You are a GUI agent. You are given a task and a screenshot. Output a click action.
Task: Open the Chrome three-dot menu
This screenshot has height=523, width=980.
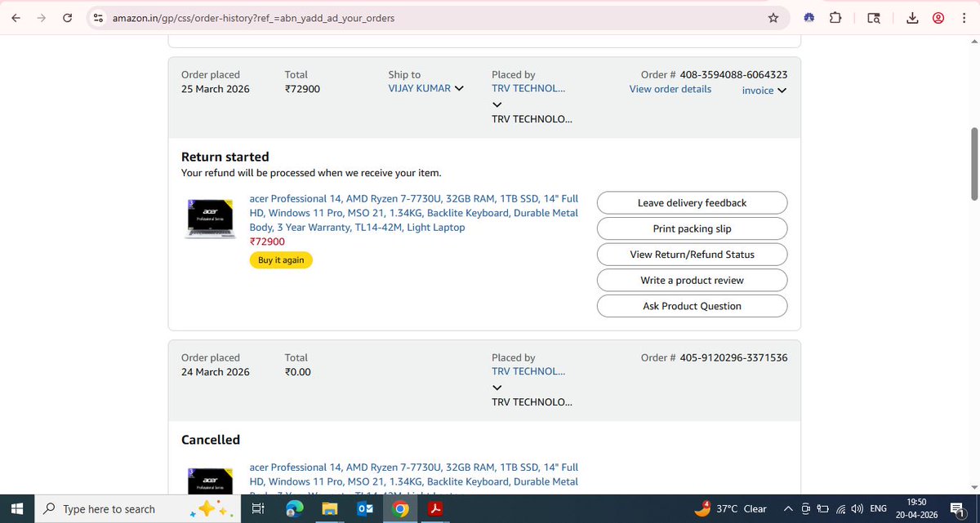coord(964,17)
